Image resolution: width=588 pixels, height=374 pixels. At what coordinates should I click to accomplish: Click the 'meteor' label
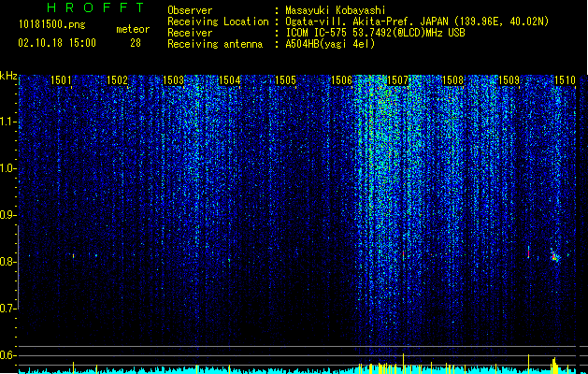[133, 29]
